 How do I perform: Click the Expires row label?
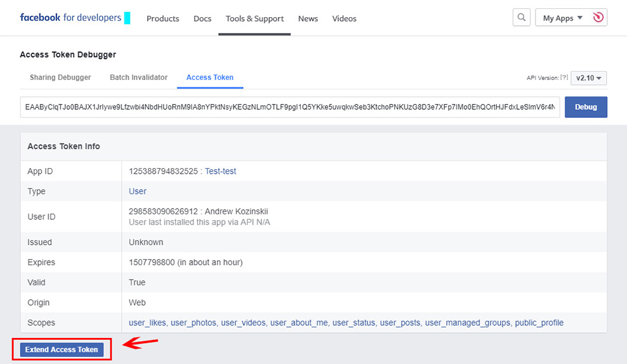click(41, 263)
